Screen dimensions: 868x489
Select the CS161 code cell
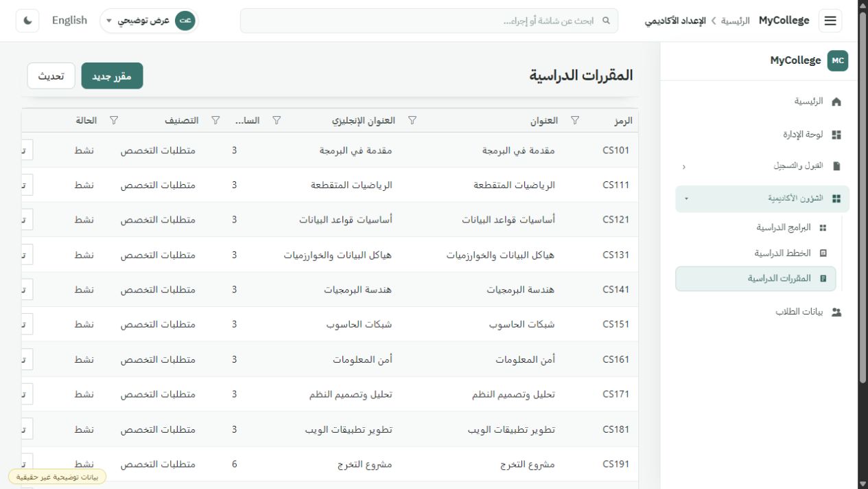tap(616, 360)
